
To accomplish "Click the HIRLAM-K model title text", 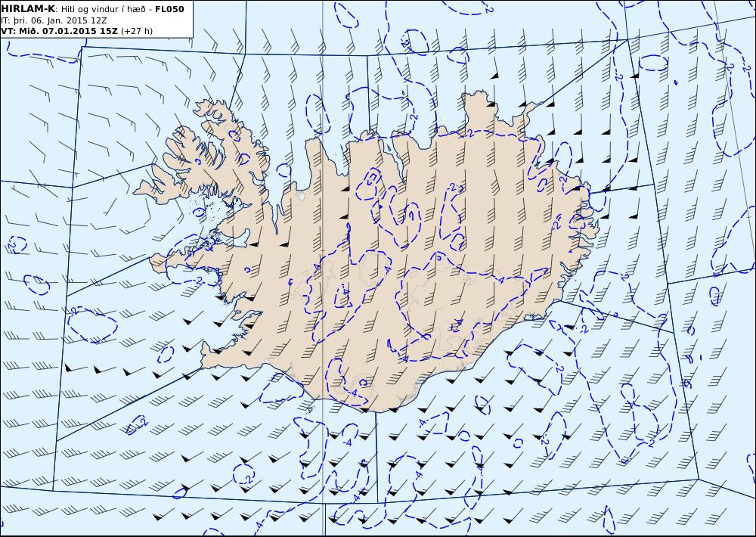I will click(x=29, y=9).
